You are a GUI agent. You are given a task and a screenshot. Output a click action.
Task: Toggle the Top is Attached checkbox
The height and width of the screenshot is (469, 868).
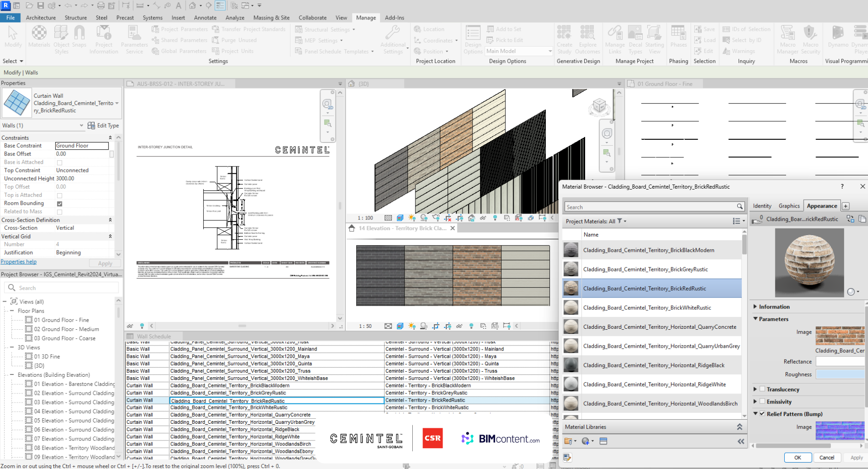click(59, 195)
